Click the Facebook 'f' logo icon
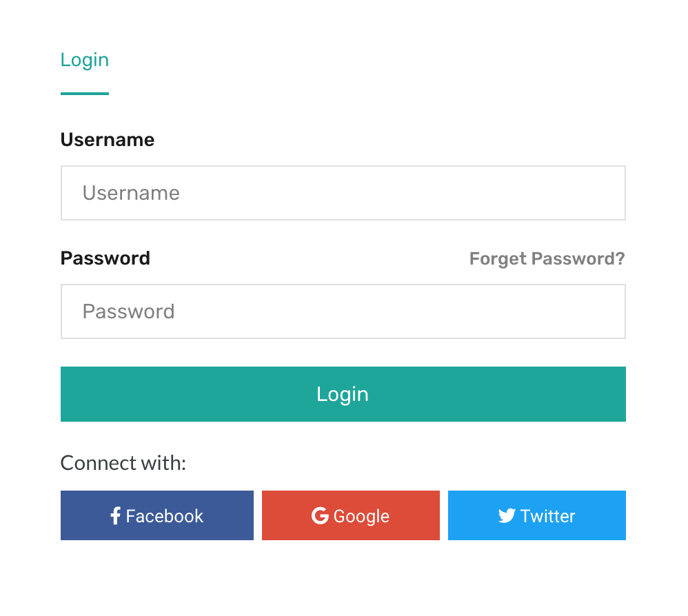 click(115, 515)
